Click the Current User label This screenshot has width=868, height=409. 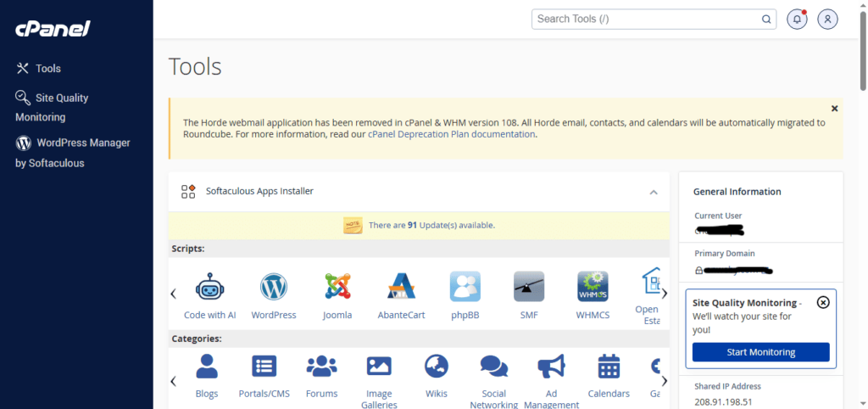[718, 216]
